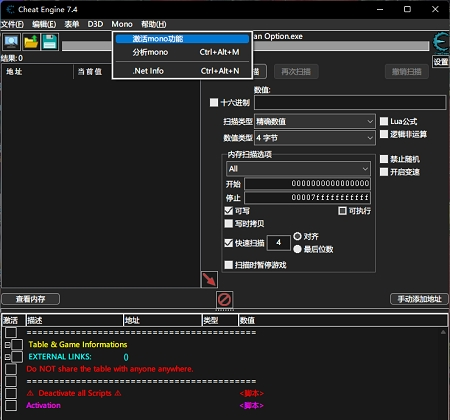Enable the Lua公式 checkbox
The image size is (451, 420).
384,121
